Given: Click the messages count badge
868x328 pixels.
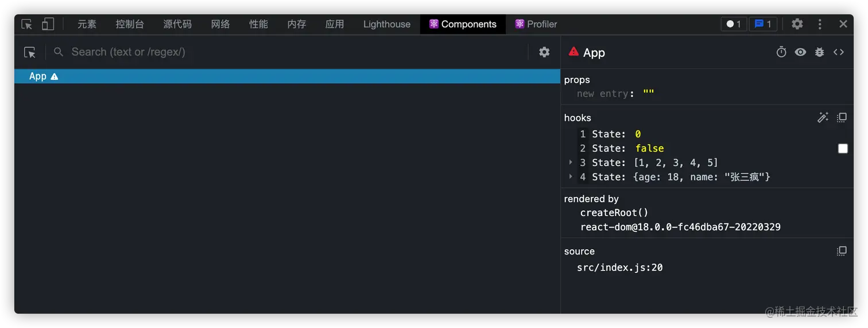Looking at the screenshot, I should tap(763, 24).
